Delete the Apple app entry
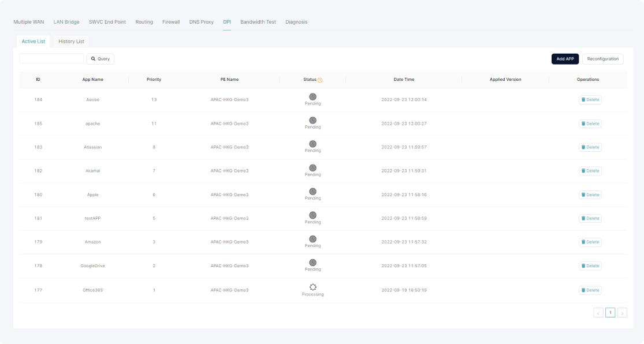Image resolution: width=644 pixels, height=344 pixels. [590, 195]
